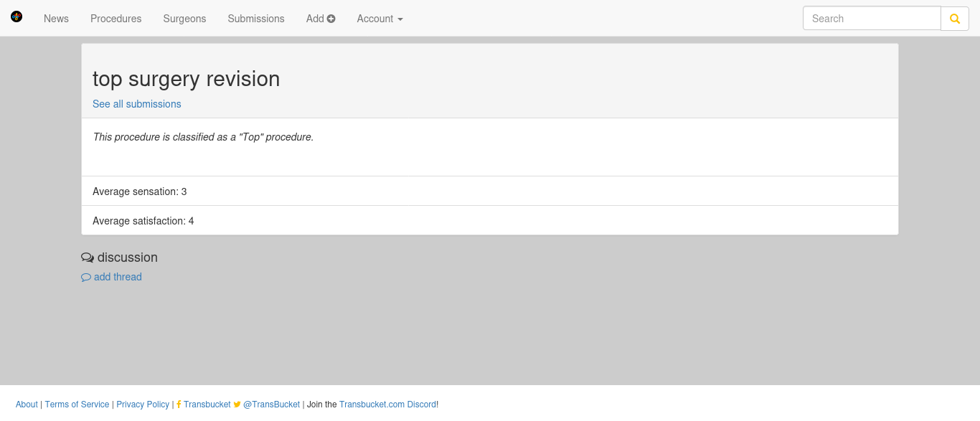Open the Surgeons page
The height and width of the screenshot is (421, 980).
coord(184,19)
